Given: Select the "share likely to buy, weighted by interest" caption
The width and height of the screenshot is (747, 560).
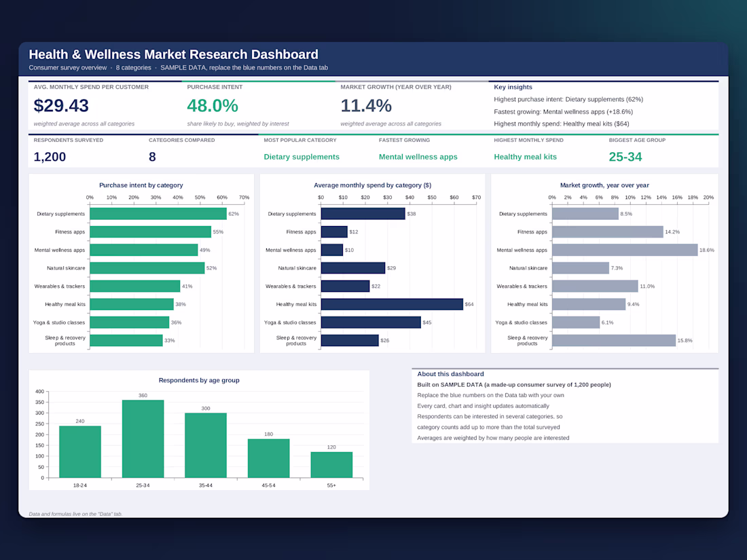Looking at the screenshot, I should (238, 124).
